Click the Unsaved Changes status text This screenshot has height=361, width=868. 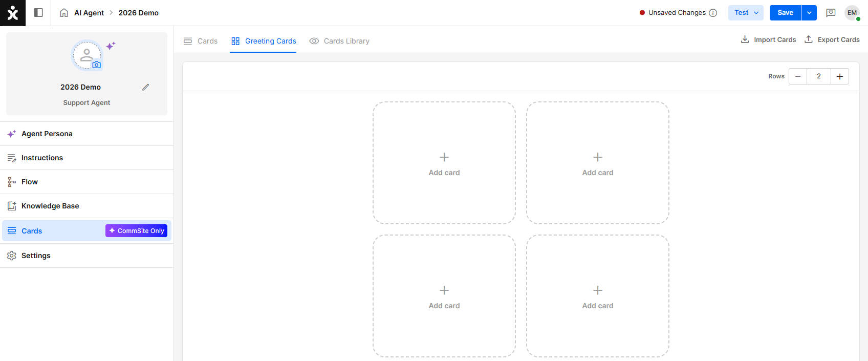677,13
